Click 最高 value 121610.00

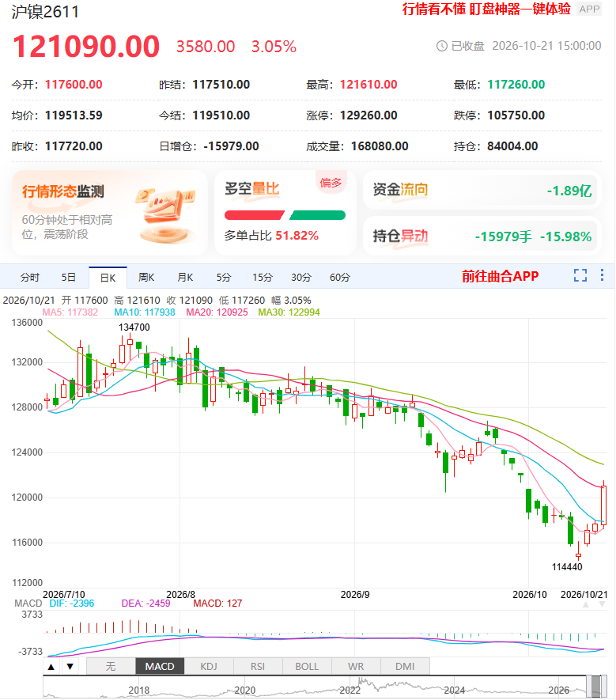pyautogui.click(x=368, y=85)
